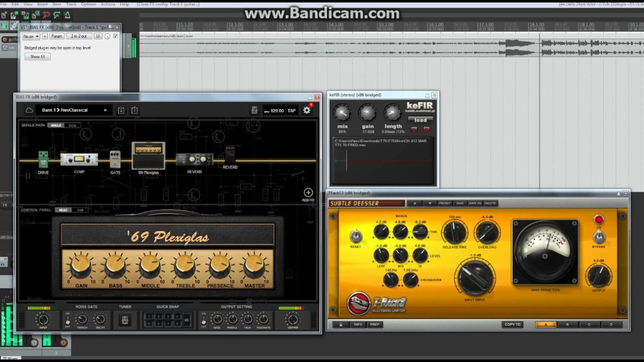Open the Reaper Options menu
644x362 pixels.
(x=88, y=4)
